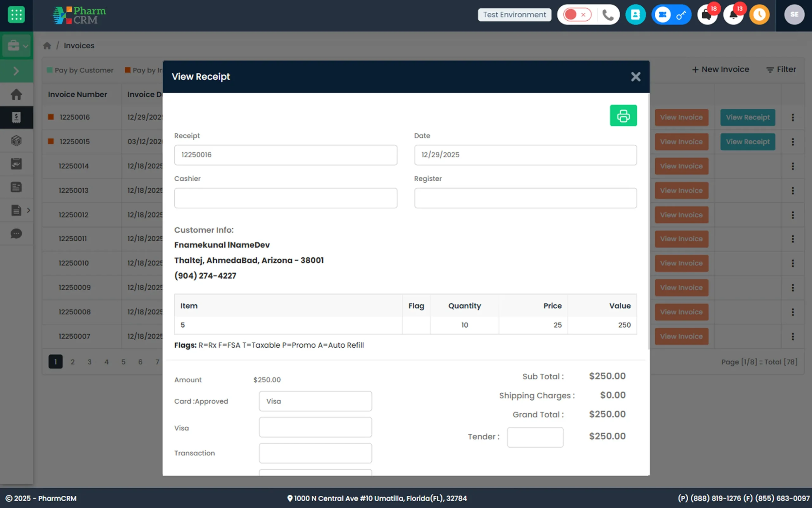Click the Cashier input field
The width and height of the screenshot is (812, 508).
point(285,198)
